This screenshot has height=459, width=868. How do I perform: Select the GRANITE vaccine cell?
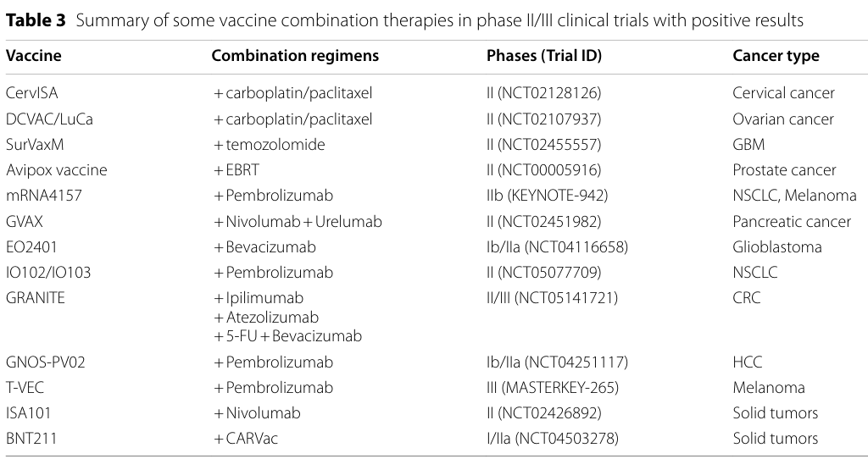36,298
